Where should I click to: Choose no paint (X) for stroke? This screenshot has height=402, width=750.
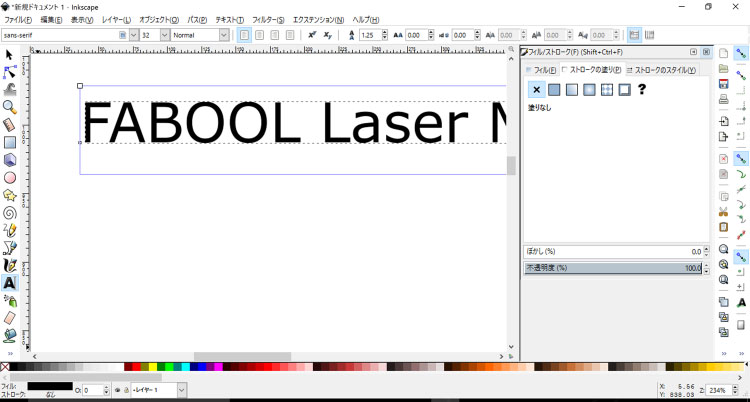[x=536, y=89]
